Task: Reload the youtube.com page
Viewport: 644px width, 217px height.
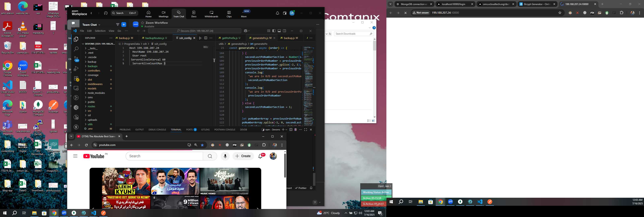Action: [x=86, y=145]
